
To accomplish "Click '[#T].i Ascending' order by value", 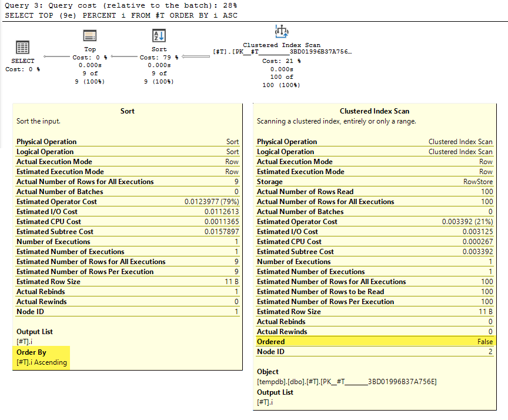I will [42, 362].
